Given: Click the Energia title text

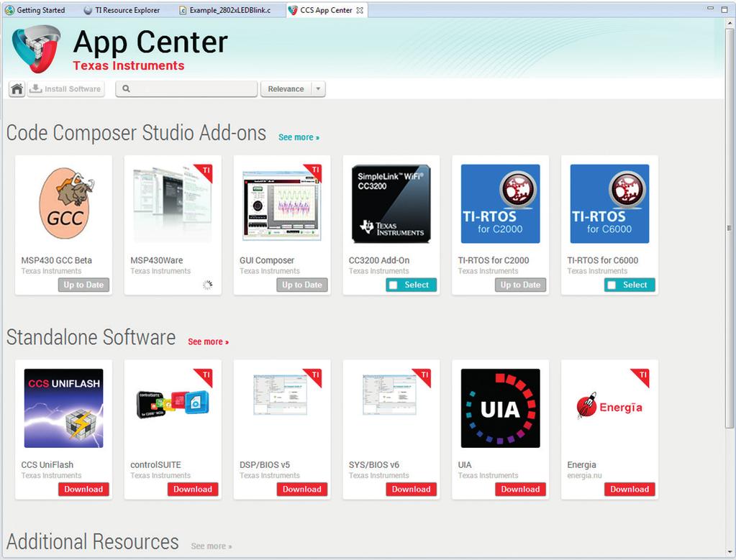Looking at the screenshot, I should tap(581, 465).
